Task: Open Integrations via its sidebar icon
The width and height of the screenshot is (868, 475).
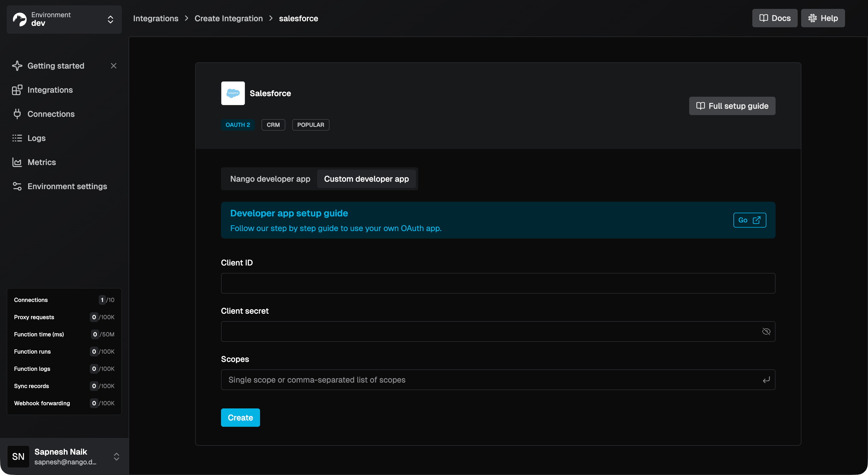Action: (x=17, y=90)
